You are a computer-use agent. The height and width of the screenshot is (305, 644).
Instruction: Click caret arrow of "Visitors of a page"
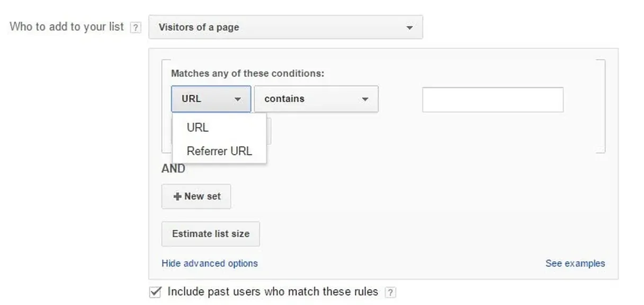coord(409,28)
